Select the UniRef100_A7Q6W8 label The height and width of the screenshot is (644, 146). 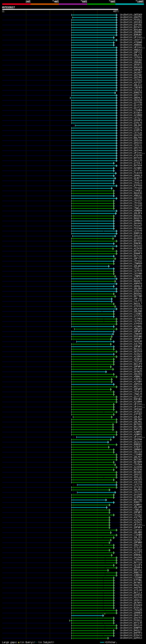pos(131,42)
